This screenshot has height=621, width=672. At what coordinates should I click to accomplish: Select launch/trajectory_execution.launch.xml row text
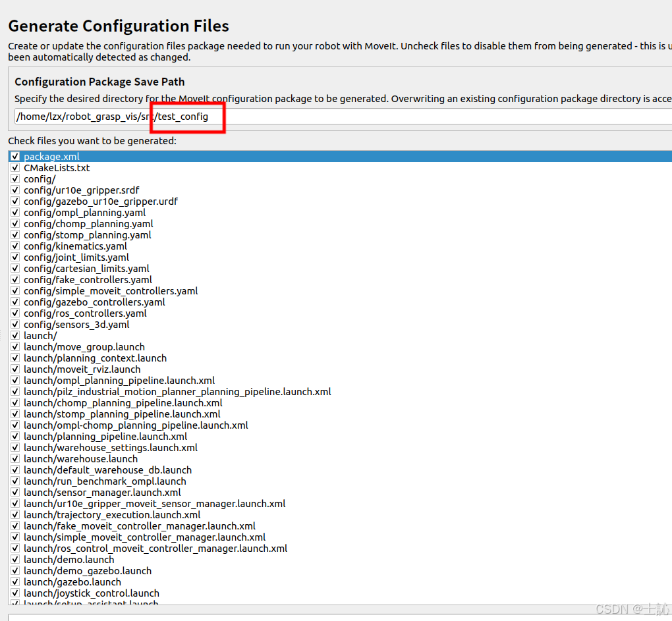tap(112, 514)
